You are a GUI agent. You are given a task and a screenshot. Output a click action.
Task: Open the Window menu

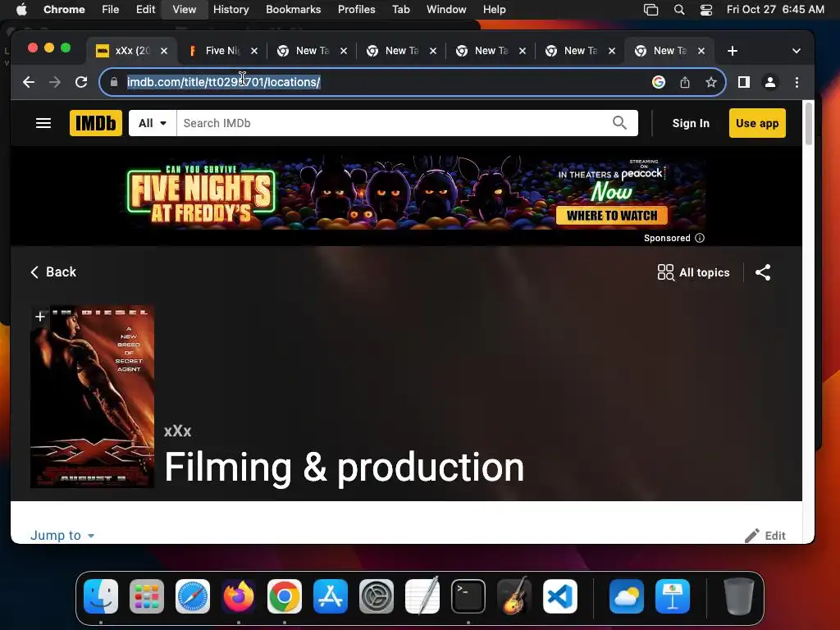tap(446, 10)
